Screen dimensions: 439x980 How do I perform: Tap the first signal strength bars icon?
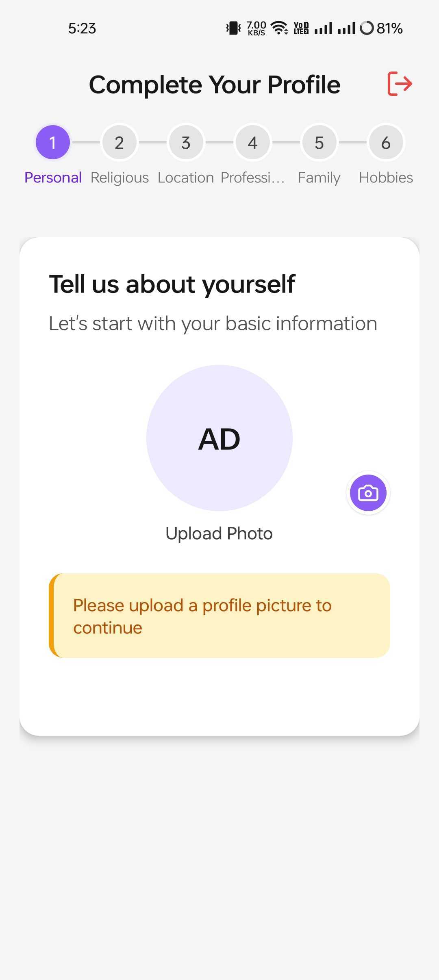tap(324, 28)
